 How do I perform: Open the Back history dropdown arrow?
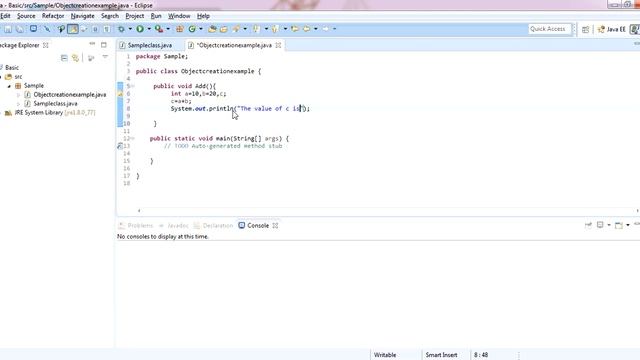(x=316, y=29)
